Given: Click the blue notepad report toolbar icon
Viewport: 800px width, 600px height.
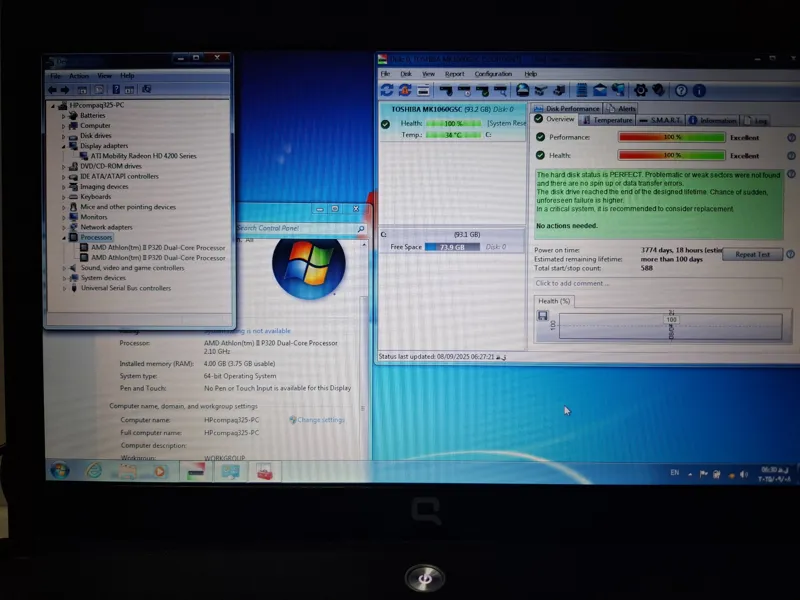Looking at the screenshot, I should point(581,90).
